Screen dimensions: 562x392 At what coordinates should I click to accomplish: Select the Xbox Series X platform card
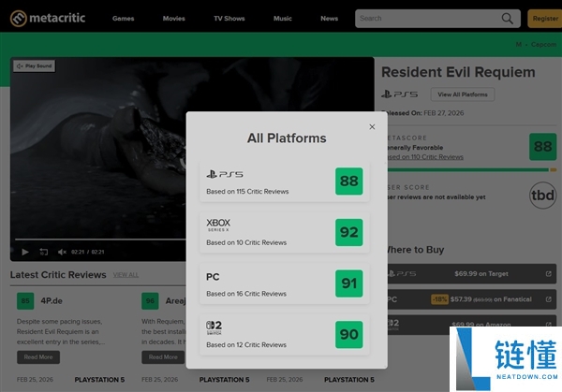pos(285,232)
